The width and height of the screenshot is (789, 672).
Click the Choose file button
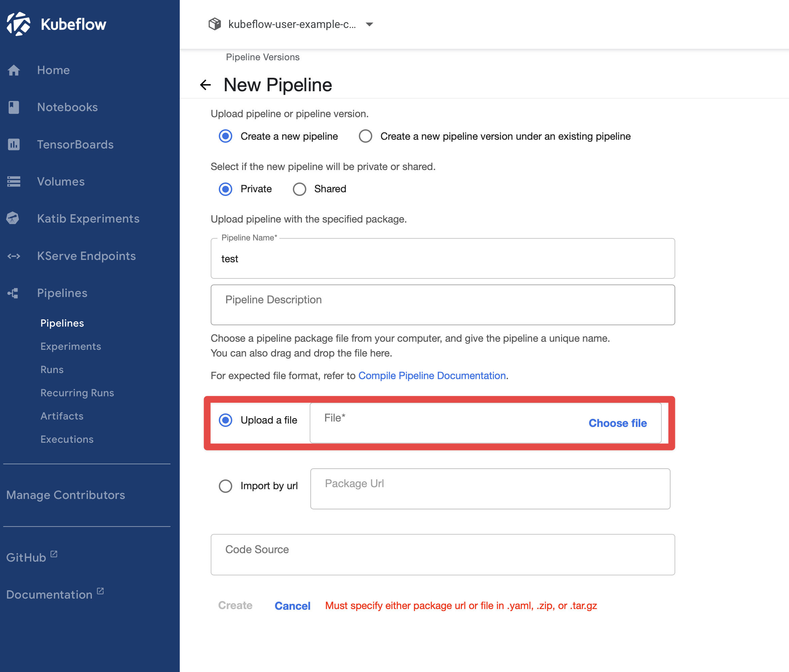coord(617,423)
